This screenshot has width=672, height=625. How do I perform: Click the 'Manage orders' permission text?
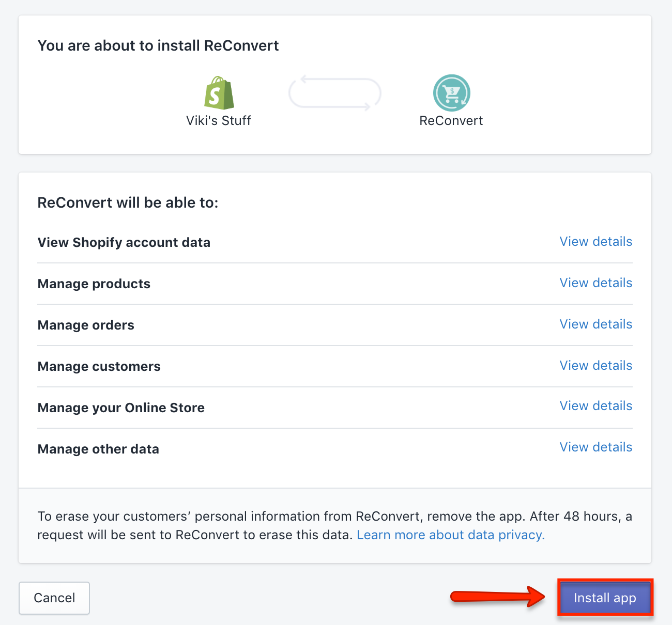86,325
